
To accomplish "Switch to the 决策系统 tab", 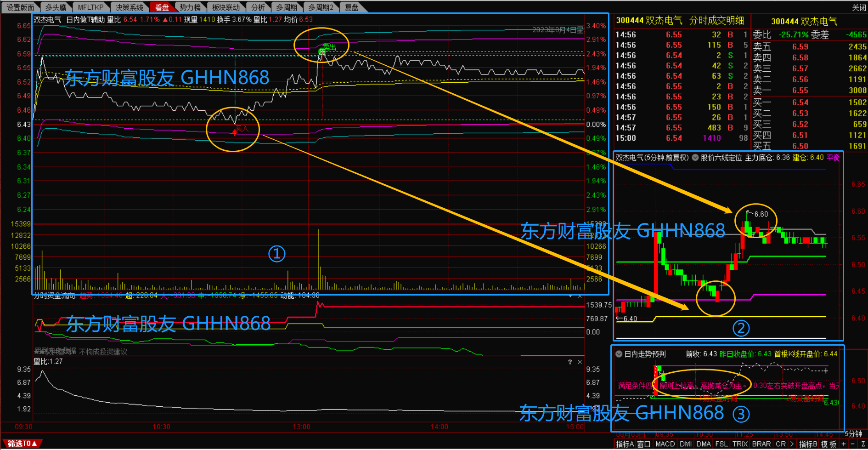I will [130, 7].
